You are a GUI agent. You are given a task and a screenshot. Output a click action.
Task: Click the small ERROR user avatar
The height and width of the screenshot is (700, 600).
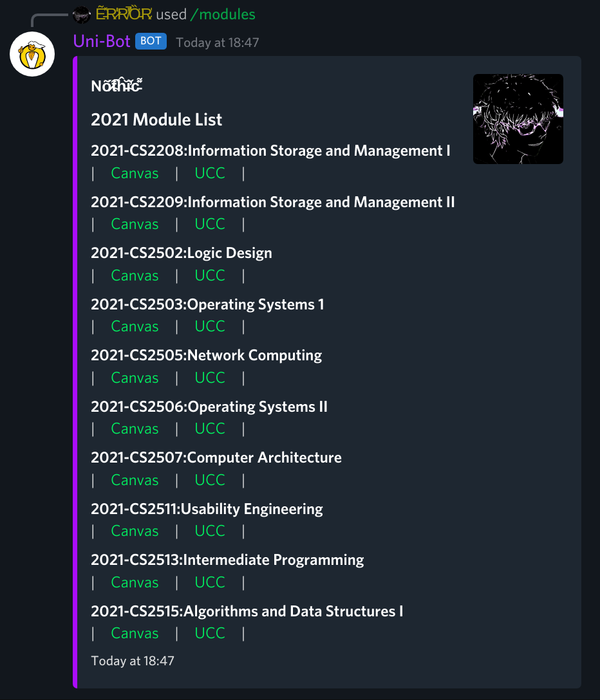[82, 15]
